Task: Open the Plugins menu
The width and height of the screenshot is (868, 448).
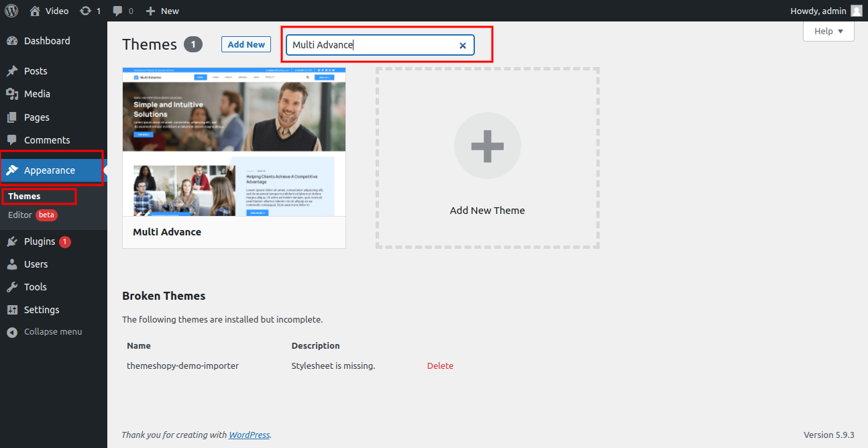Action: pos(39,241)
